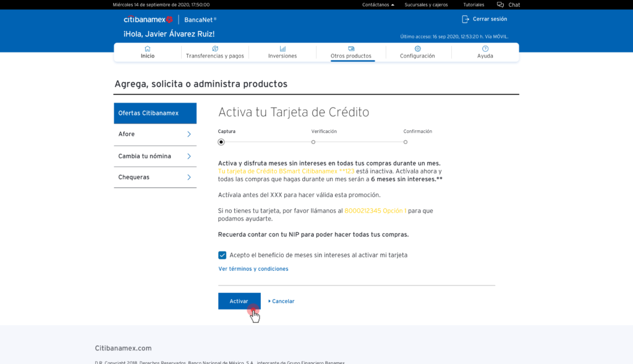Click the Configuración gear icon
Screen dimensions: 633x364
(417, 48)
